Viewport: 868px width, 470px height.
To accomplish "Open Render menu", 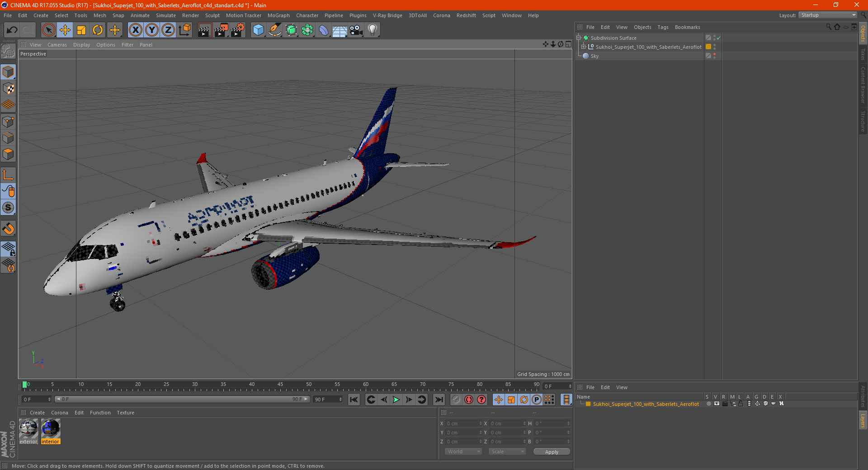I will tap(190, 15).
